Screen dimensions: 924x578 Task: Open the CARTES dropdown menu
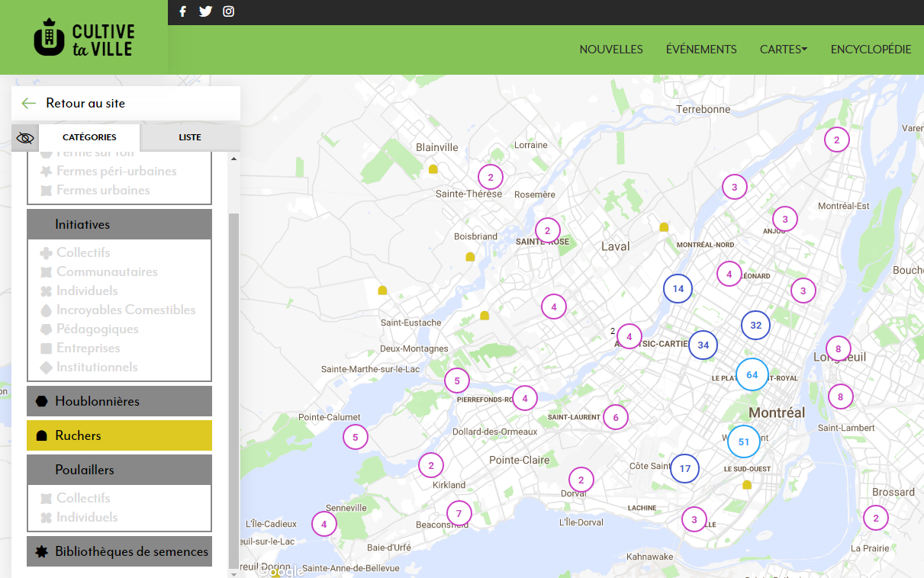[x=783, y=50]
